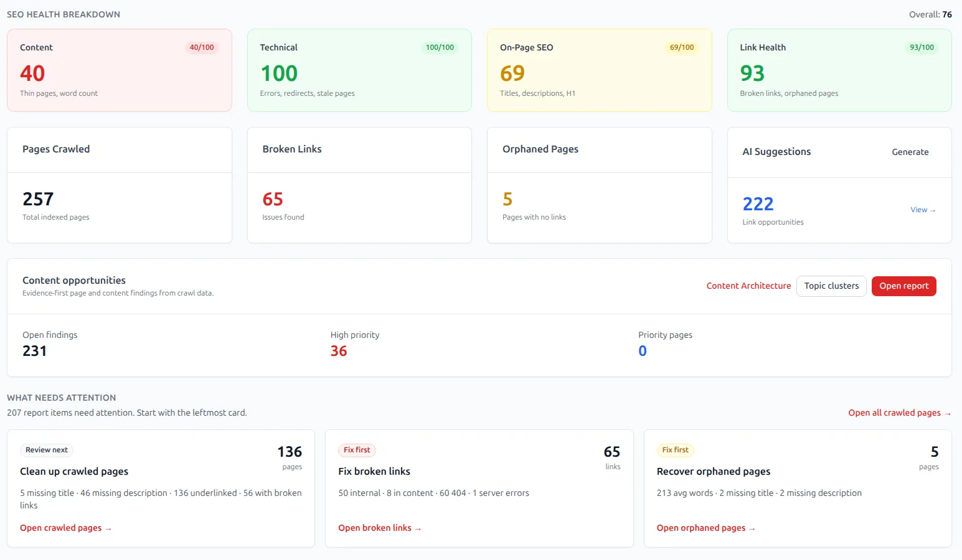
Task: Click 'Broken links, orphaned pages' in Link Health
Action: [789, 93]
